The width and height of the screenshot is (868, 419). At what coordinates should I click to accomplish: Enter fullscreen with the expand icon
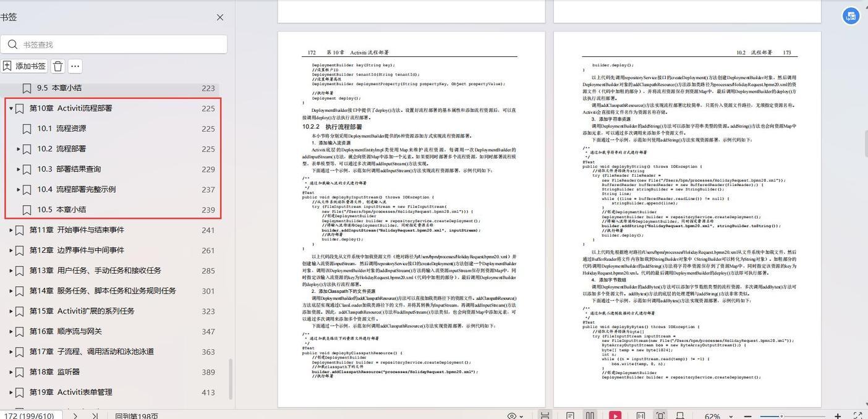(858, 416)
